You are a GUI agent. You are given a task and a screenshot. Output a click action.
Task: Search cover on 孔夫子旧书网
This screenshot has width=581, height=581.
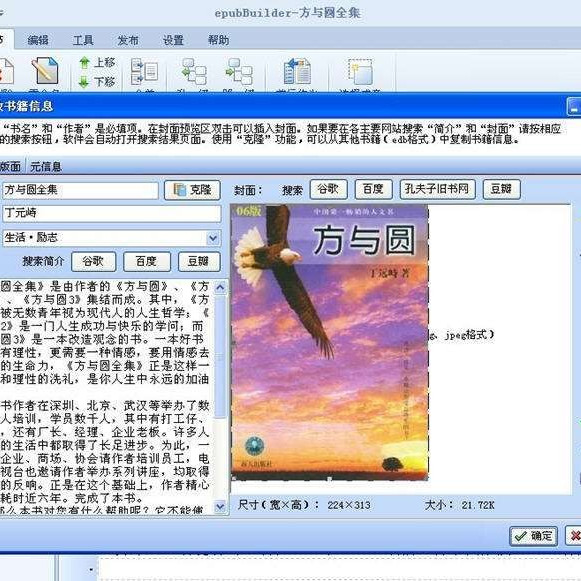pyautogui.click(x=438, y=189)
